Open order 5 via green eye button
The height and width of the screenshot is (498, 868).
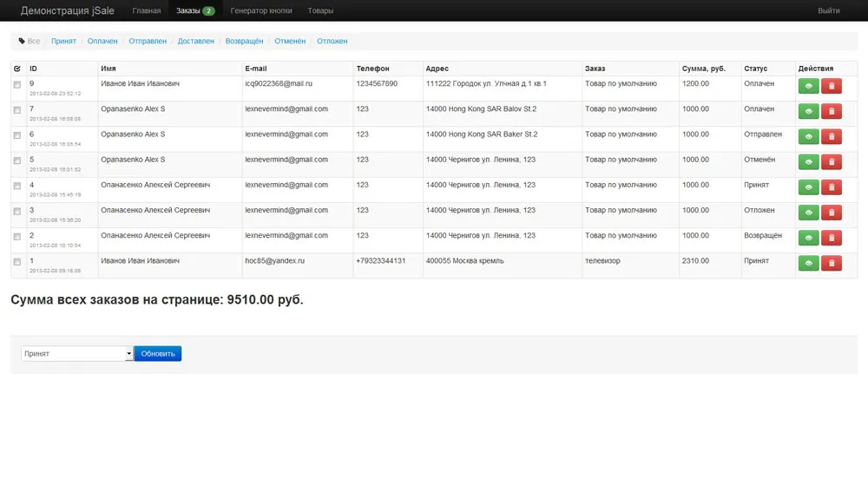(x=808, y=162)
